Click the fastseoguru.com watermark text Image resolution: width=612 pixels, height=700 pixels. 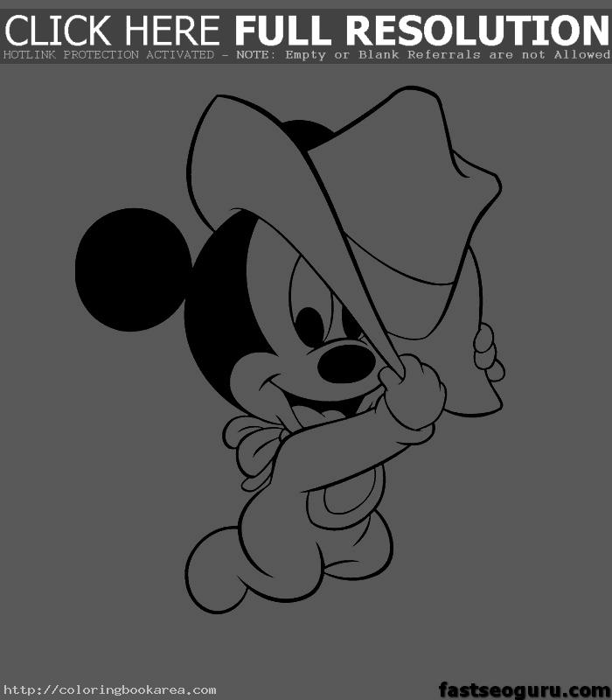pyautogui.click(x=525, y=690)
